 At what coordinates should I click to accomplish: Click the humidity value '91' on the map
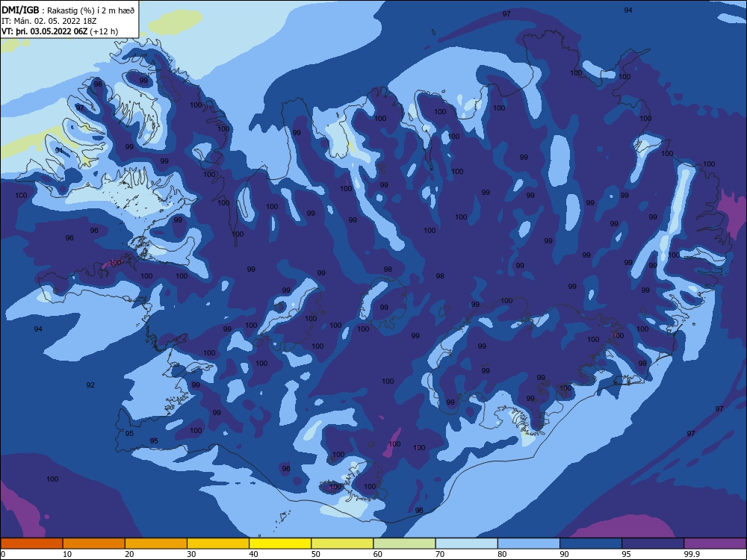coord(59,151)
